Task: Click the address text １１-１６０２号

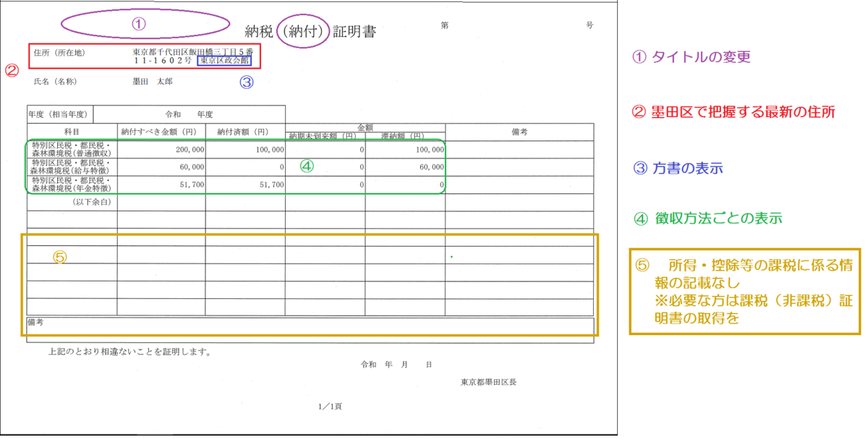Action: coord(162,62)
